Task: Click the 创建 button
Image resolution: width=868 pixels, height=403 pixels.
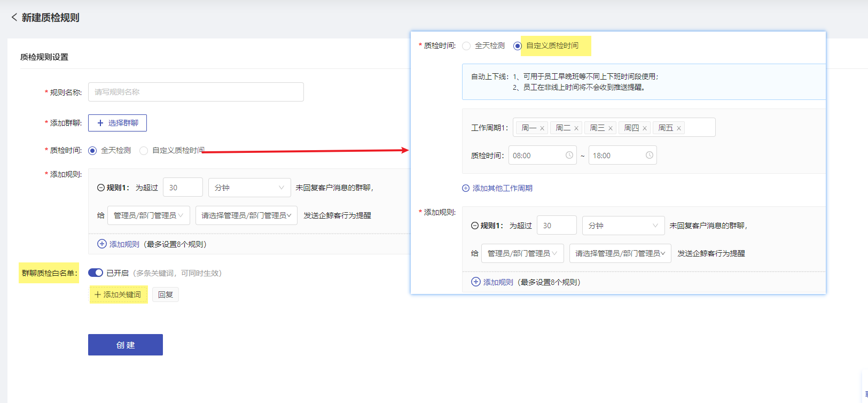Action: (126, 345)
